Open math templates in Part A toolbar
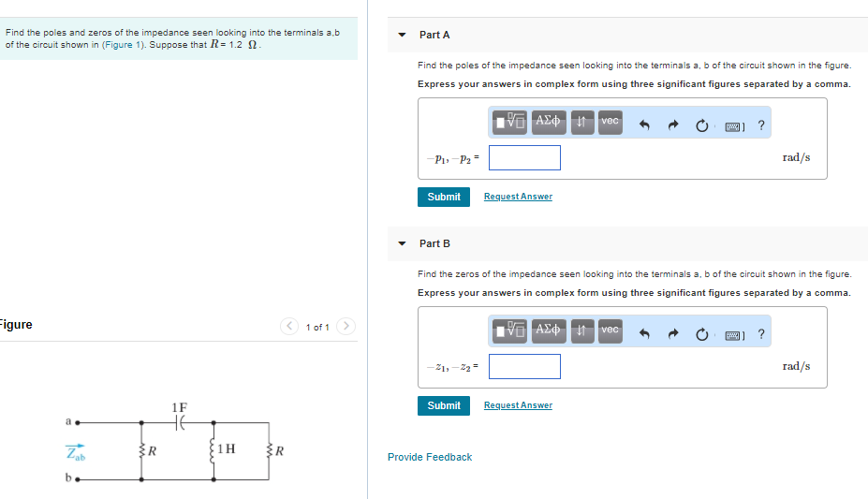 coord(511,122)
